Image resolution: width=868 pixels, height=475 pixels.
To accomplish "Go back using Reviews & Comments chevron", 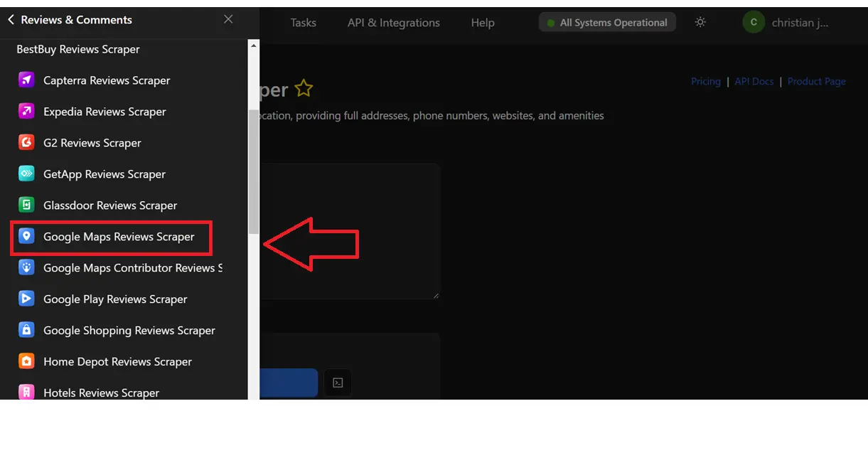I will (x=11, y=20).
